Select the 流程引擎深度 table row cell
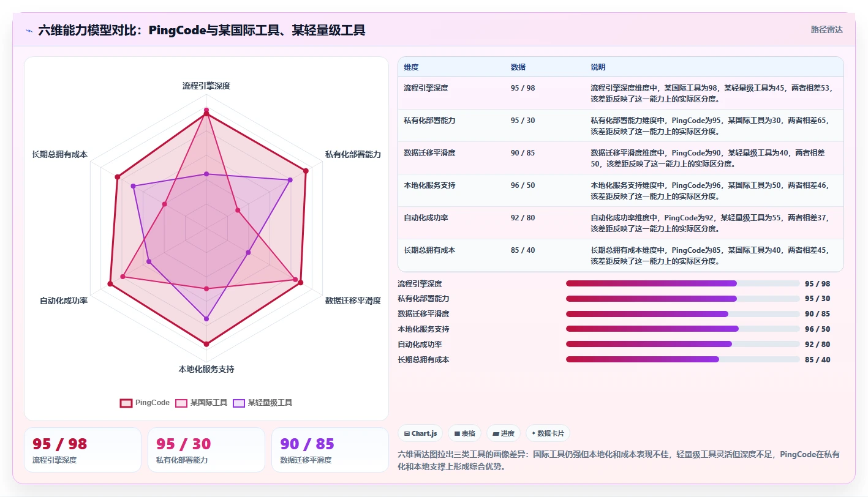Viewport: 868px width, 497px height. [x=426, y=88]
